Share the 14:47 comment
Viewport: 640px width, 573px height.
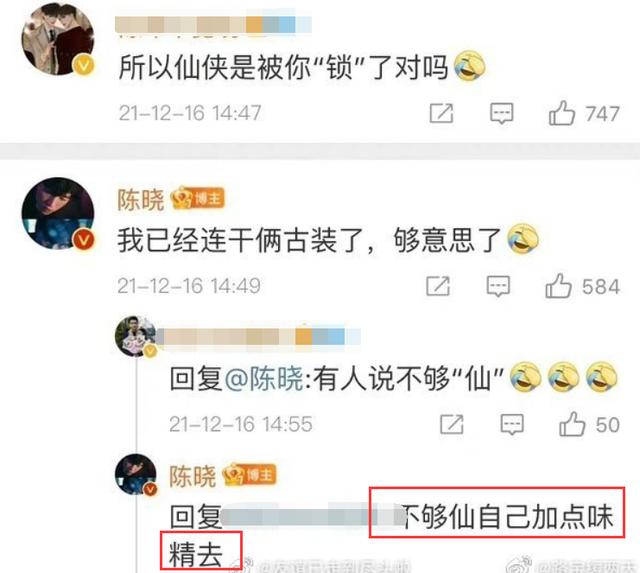click(442, 113)
